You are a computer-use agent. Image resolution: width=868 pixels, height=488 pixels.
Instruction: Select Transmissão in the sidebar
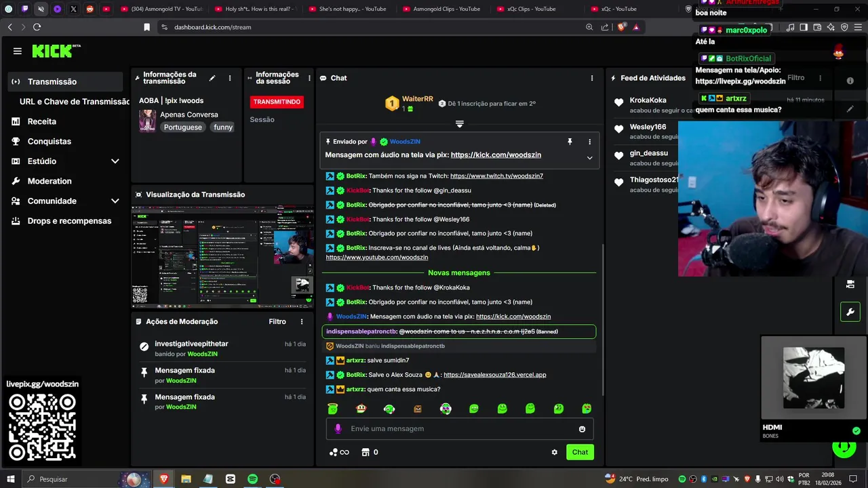[x=66, y=81]
